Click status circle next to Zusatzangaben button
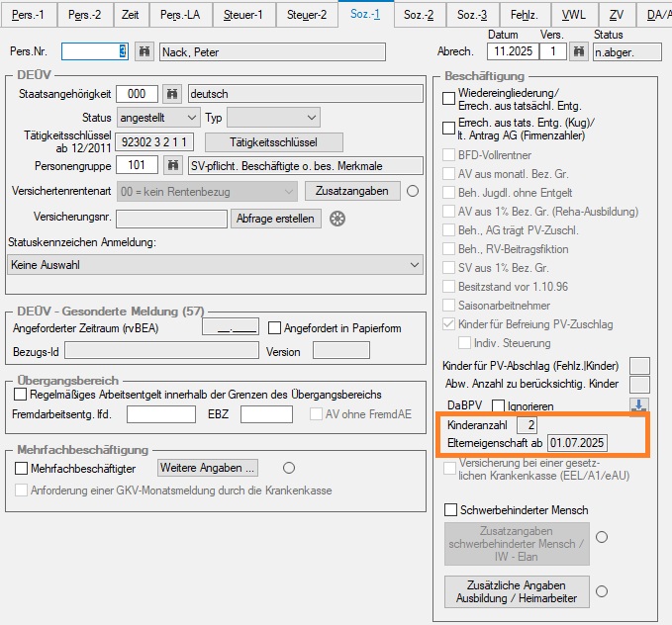Screen dimensions: 672x625 [x=413, y=191]
